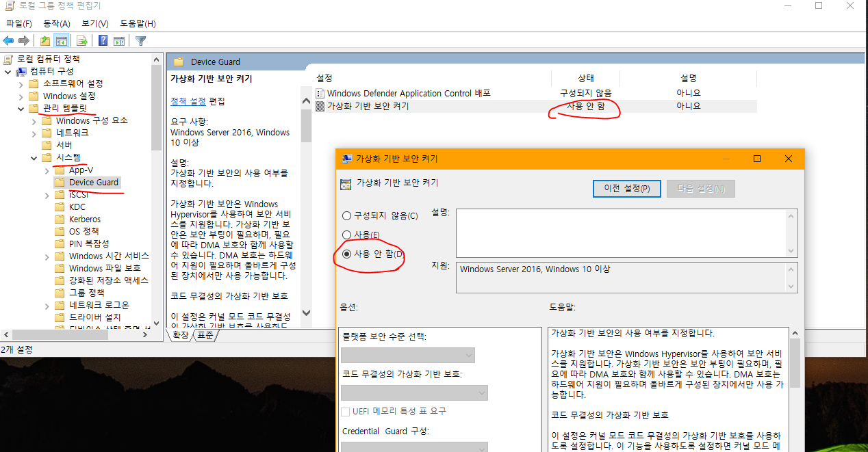
Task: Maximize the 가상화 기반 보안 켜기 dialog
Action: coord(757,159)
